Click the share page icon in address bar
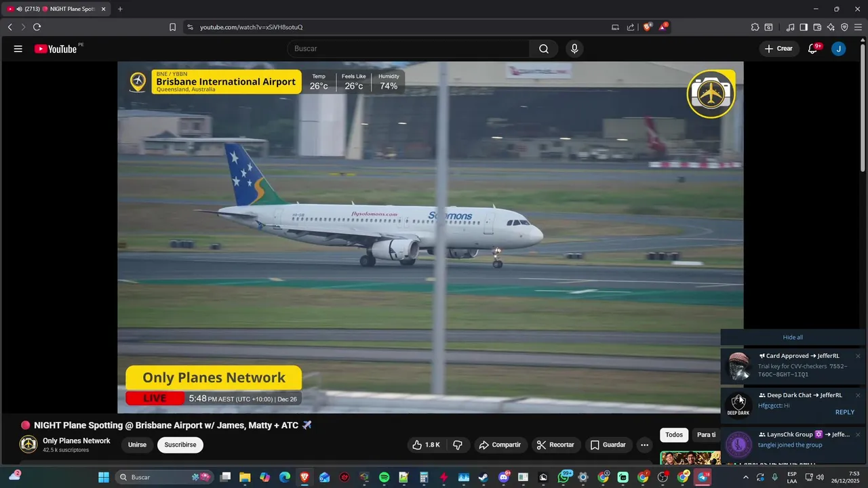The image size is (868, 488). (x=631, y=27)
